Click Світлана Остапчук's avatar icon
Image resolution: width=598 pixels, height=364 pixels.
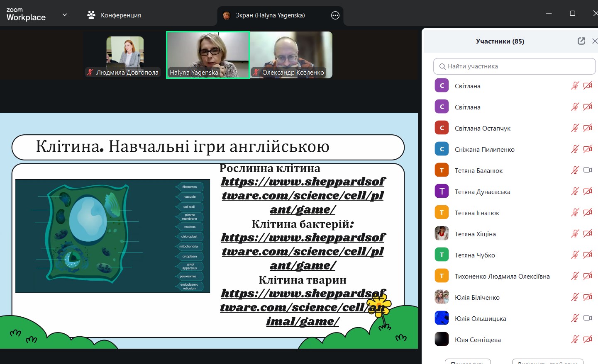442,128
